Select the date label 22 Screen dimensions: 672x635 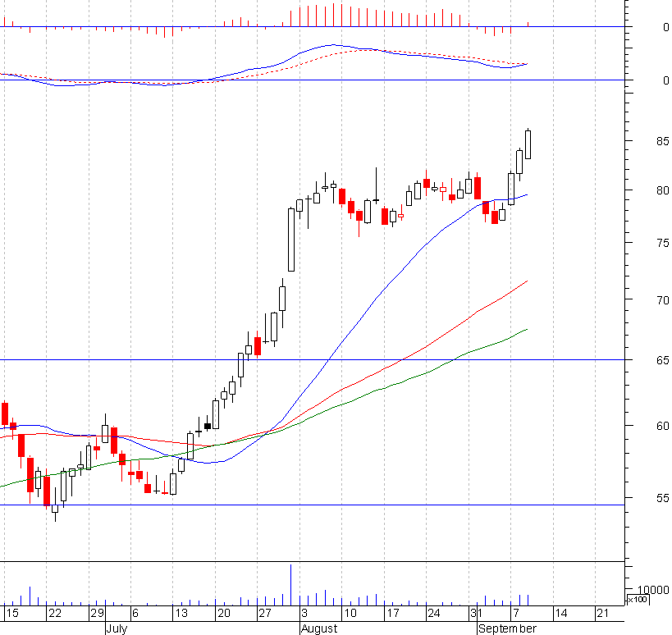[x=54, y=613]
